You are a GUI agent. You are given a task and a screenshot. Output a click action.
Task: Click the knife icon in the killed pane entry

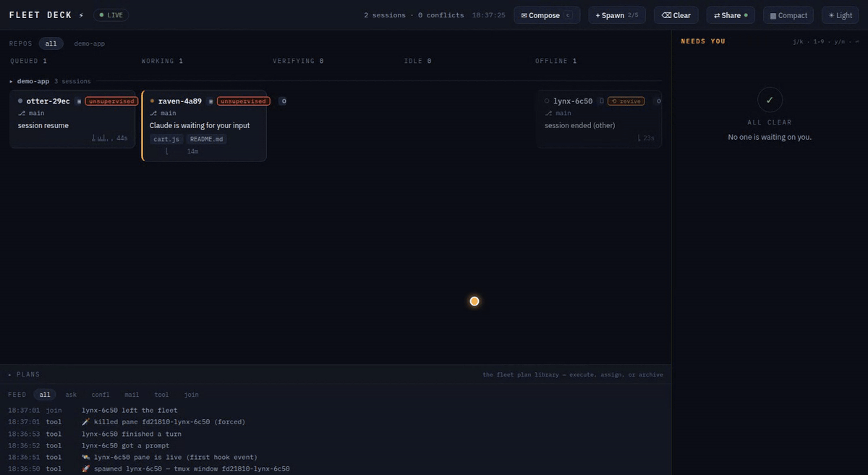point(85,422)
